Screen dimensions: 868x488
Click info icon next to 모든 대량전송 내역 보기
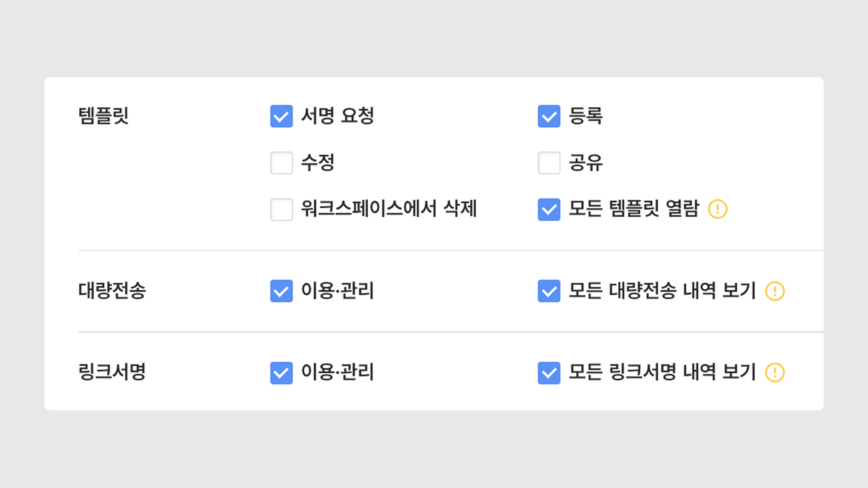[x=775, y=291]
